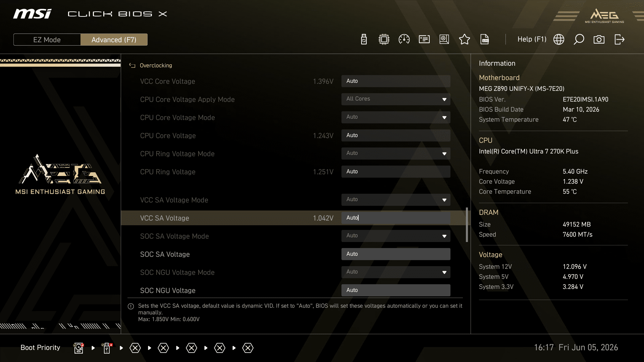Open the LOG file icon
The image size is (644, 362).
pyautogui.click(x=485, y=40)
